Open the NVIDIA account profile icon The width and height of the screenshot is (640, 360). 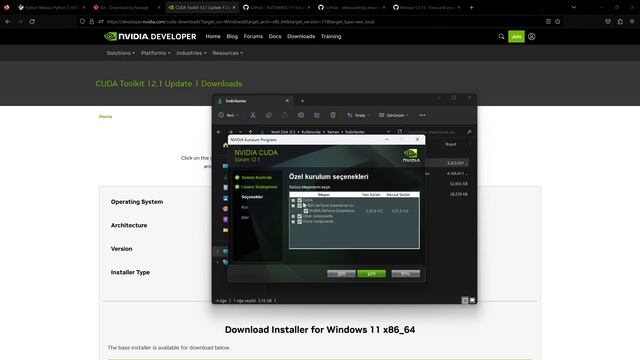[x=531, y=37]
